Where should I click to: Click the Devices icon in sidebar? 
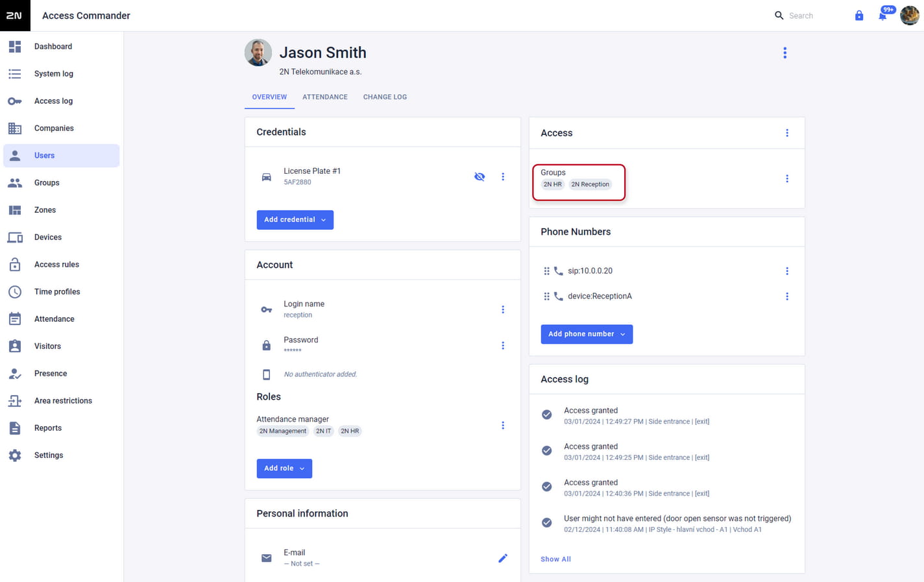[15, 237]
